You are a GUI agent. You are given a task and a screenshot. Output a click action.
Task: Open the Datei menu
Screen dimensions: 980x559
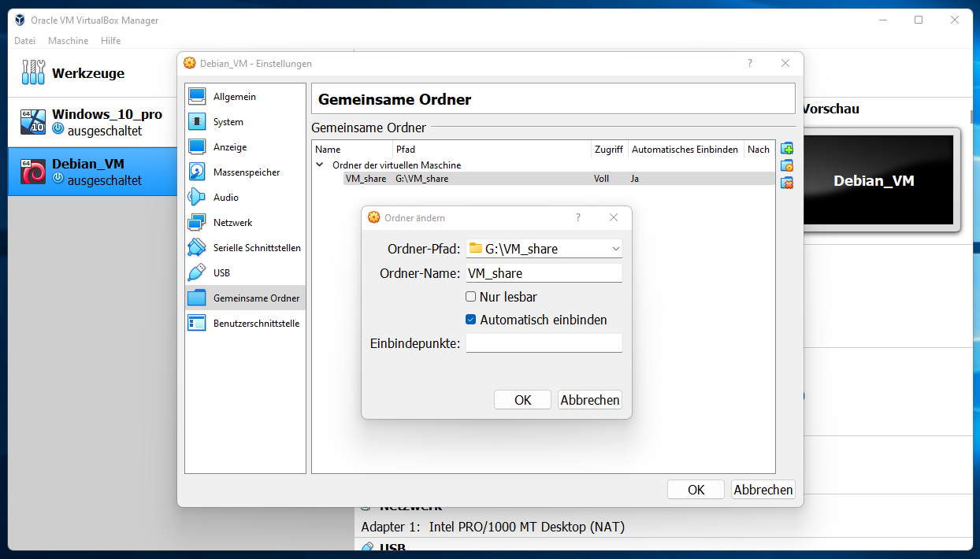[x=24, y=40]
